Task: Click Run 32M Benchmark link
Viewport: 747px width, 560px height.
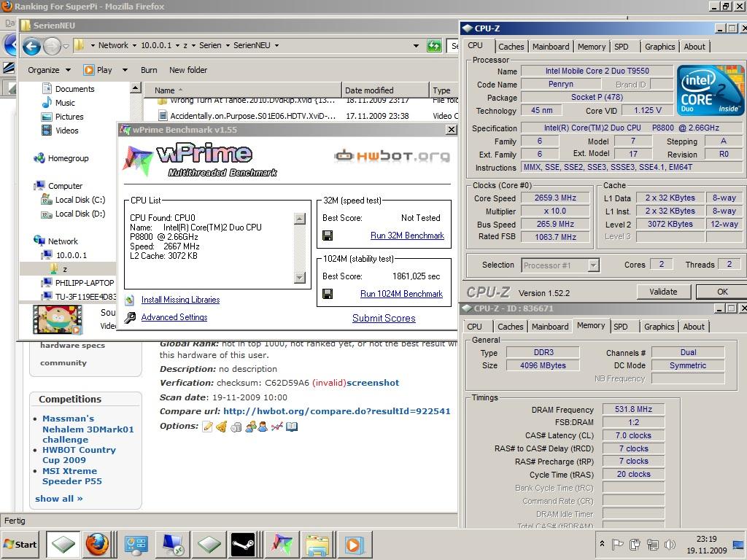Action: click(x=407, y=236)
